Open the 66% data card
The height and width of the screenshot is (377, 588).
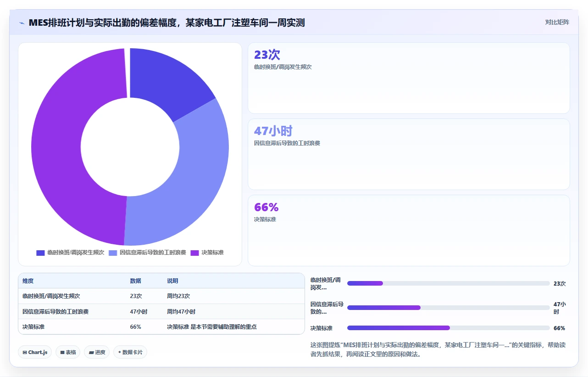pyautogui.click(x=409, y=231)
